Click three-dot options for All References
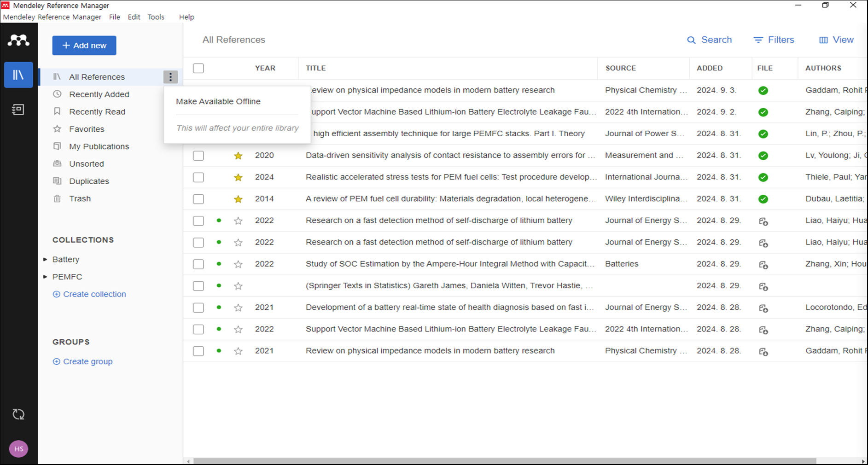The width and height of the screenshot is (868, 465). [x=170, y=77]
